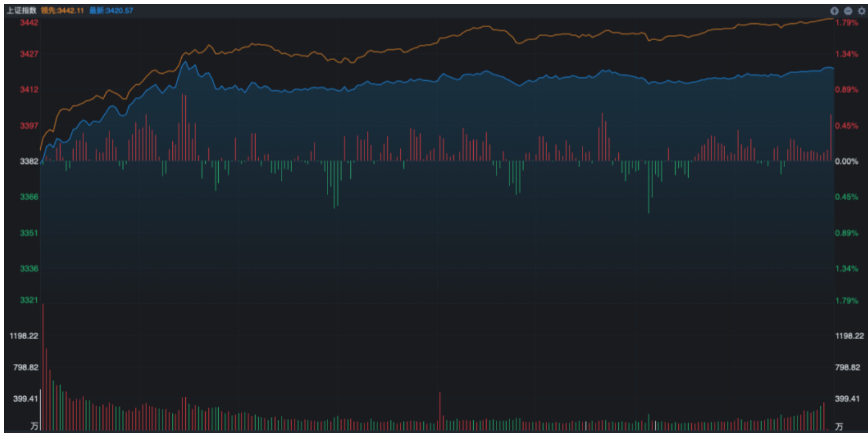Click the 万 unit label bottom left
This screenshot has height=435, width=868.
(x=34, y=427)
